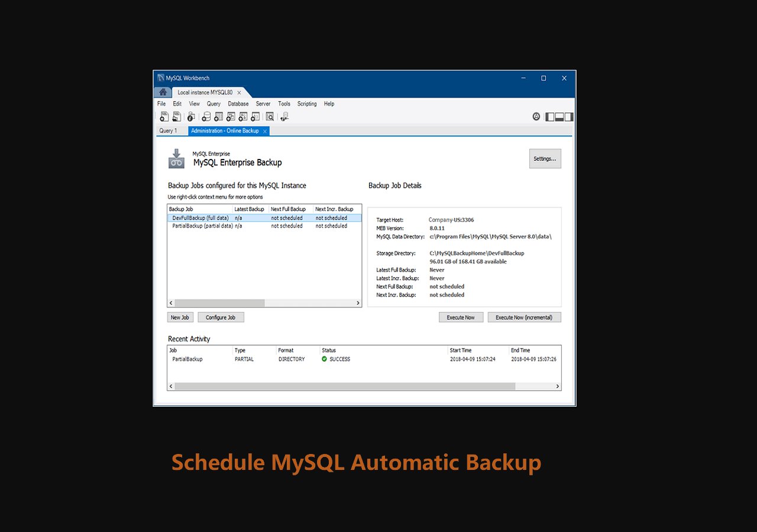The width and height of the screenshot is (757, 532).
Task: Toggle the right sidebar panel visibility
Action: click(568, 117)
